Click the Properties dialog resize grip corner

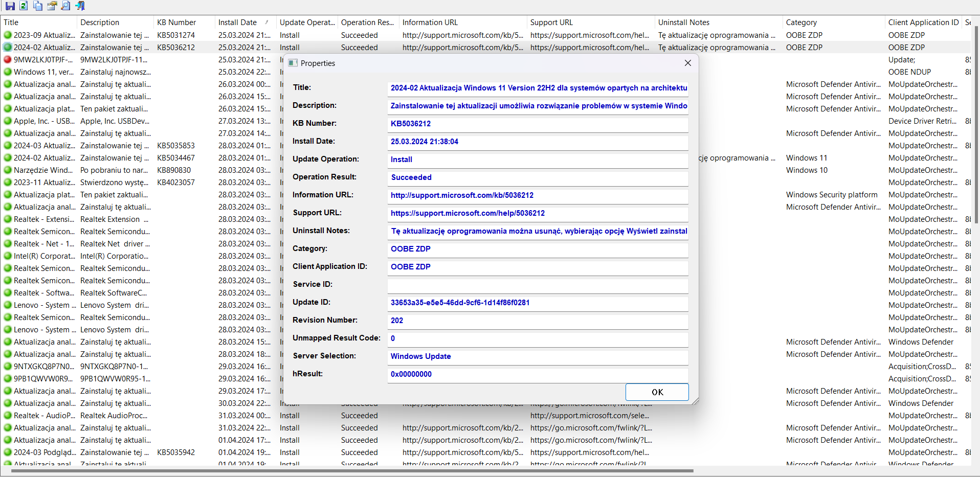[x=695, y=401]
